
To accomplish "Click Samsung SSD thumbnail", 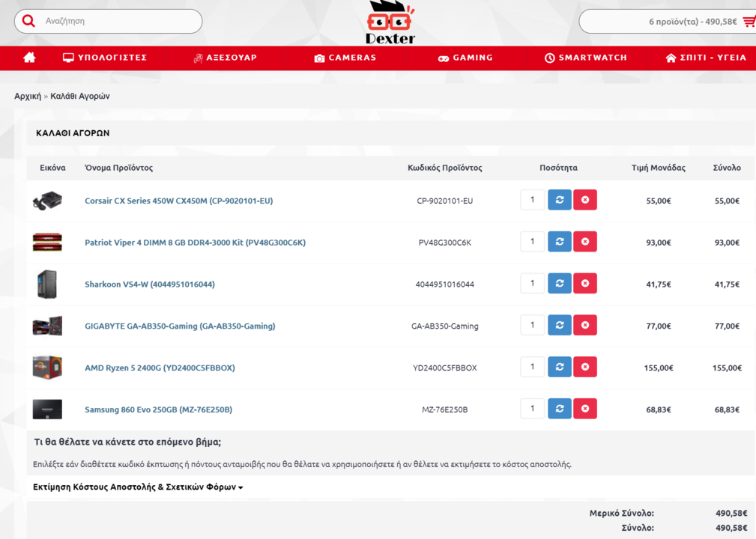I will (x=47, y=409).
